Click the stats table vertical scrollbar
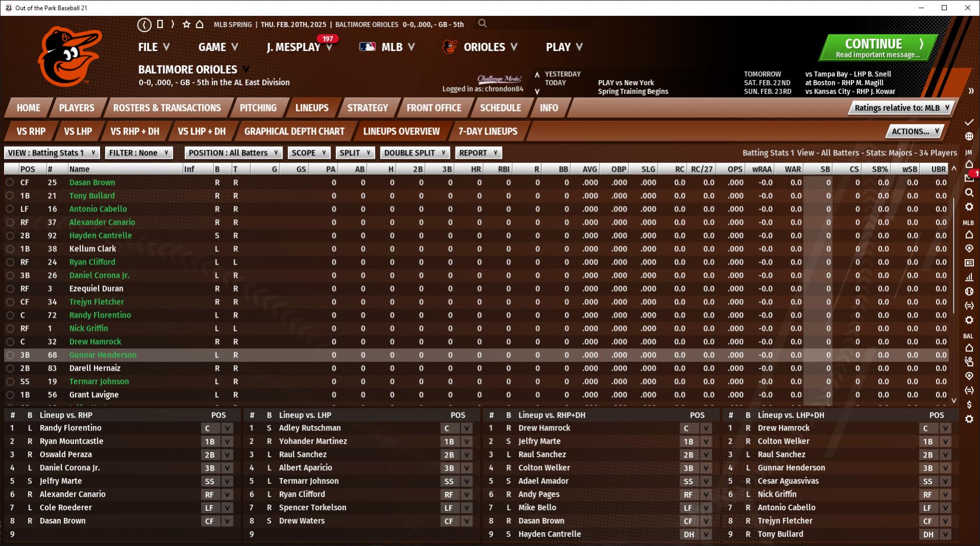This screenshot has width=980, height=546. [x=953, y=255]
